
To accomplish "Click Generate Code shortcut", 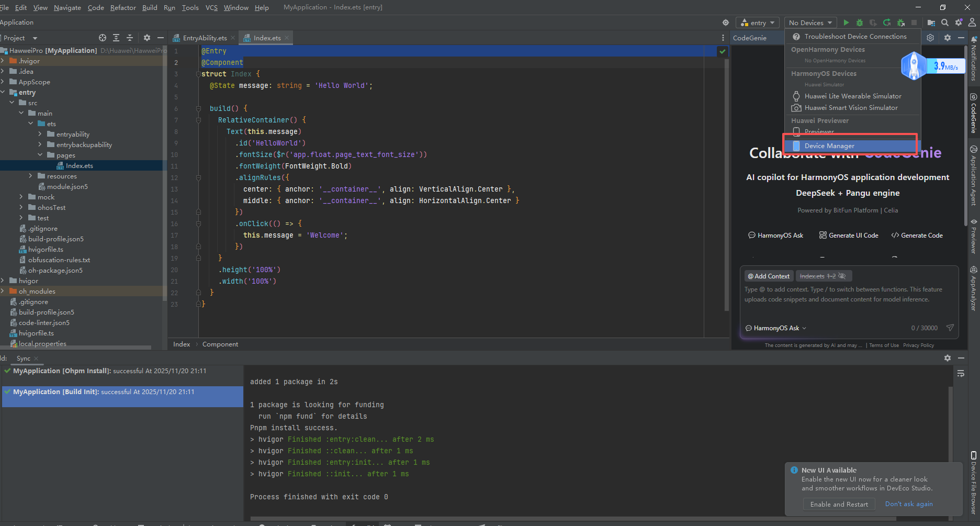I will (917, 235).
